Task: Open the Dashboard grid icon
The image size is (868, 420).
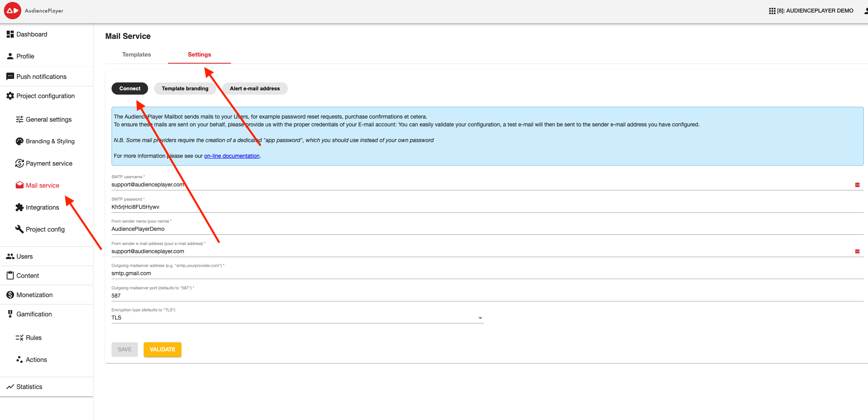Action: (10, 34)
